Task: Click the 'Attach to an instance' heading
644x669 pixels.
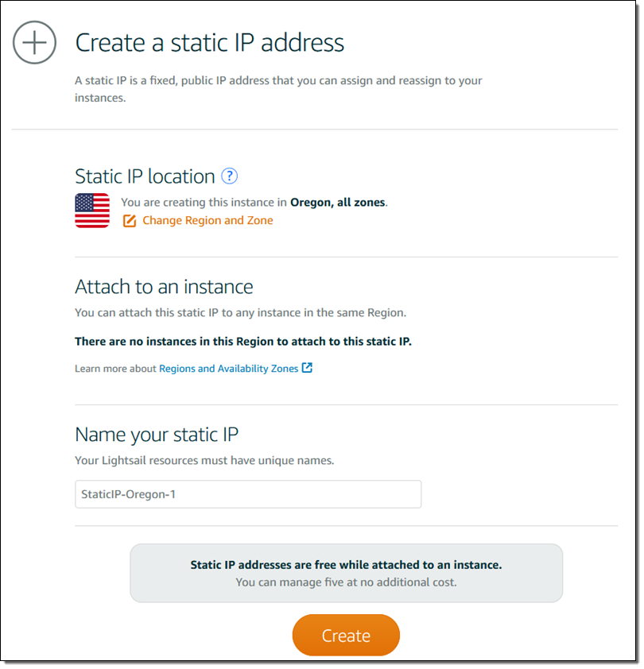Action: pyautogui.click(x=164, y=287)
